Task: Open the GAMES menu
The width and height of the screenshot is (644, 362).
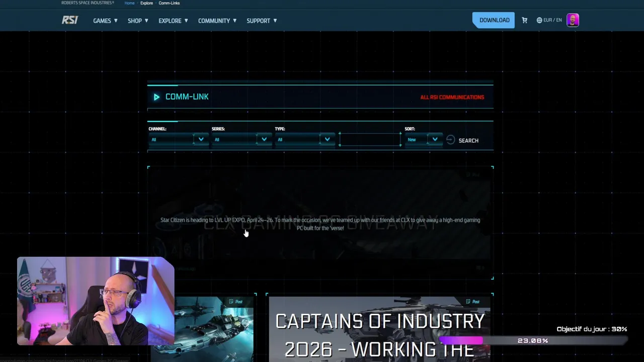Action: click(105, 21)
